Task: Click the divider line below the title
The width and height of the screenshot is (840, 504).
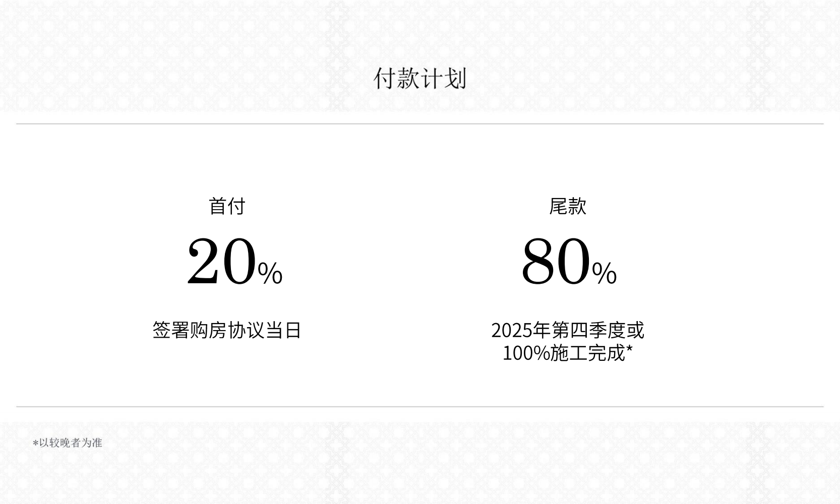Action: coord(419,123)
